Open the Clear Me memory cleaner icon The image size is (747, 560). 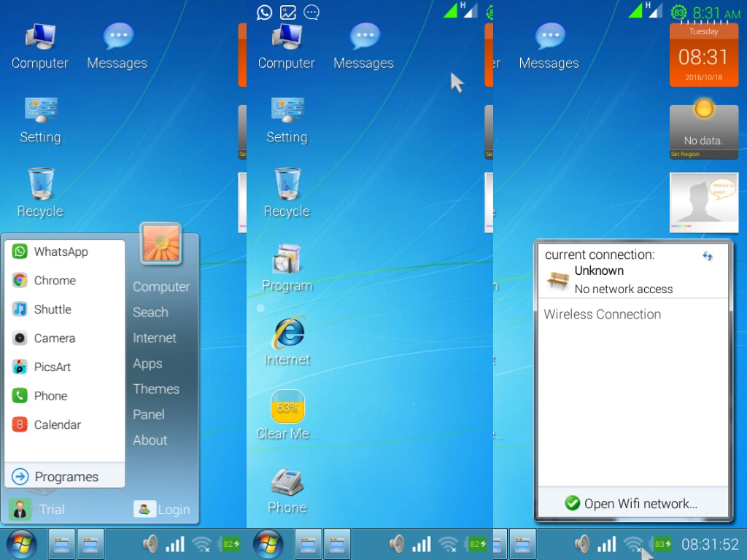point(287,415)
